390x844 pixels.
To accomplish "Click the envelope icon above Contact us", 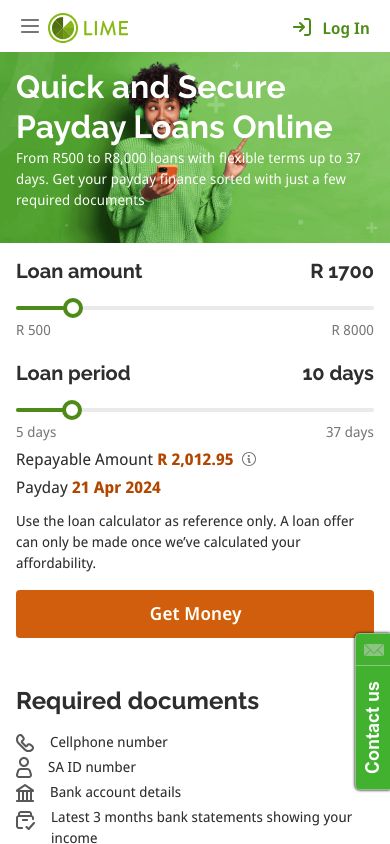I will click(373, 650).
